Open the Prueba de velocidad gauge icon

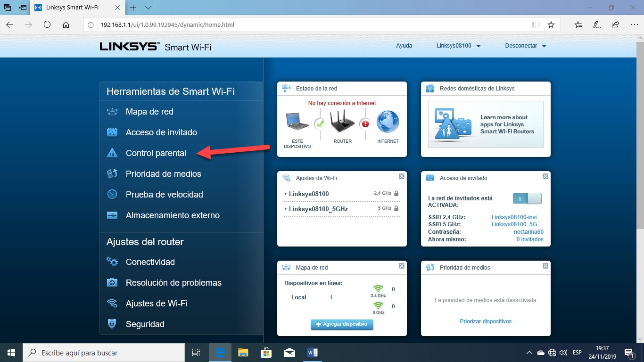coord(112,195)
